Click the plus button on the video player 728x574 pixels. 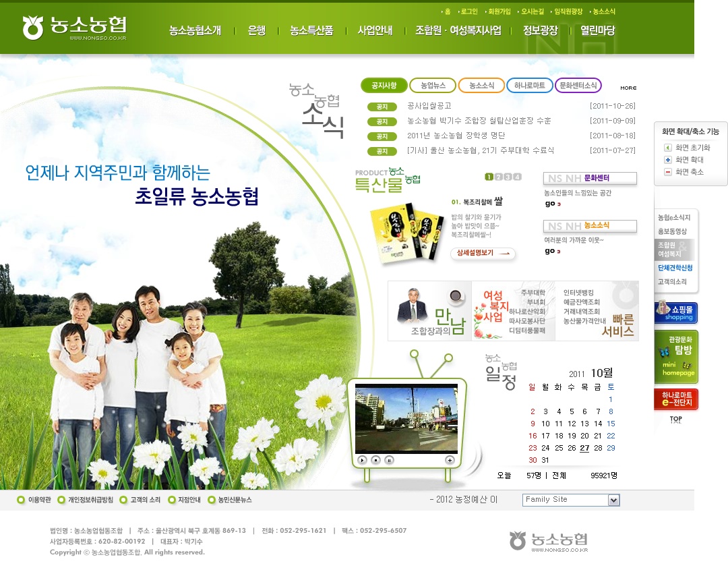pyautogui.click(x=450, y=460)
